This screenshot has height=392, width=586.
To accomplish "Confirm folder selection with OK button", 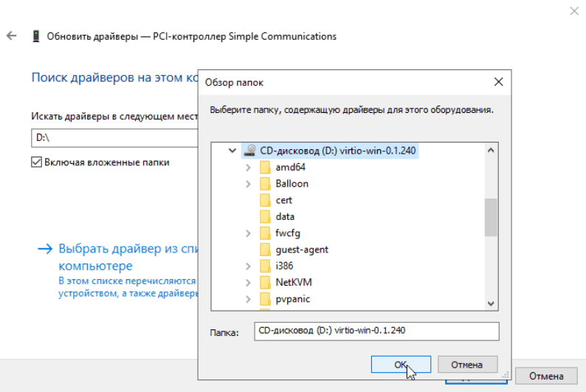I will [401, 365].
